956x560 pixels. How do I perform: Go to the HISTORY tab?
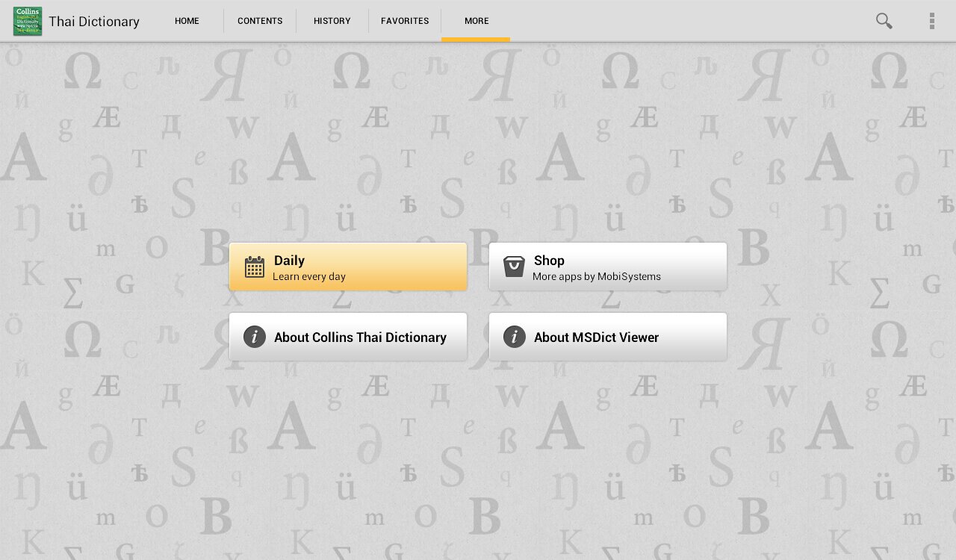point(332,21)
